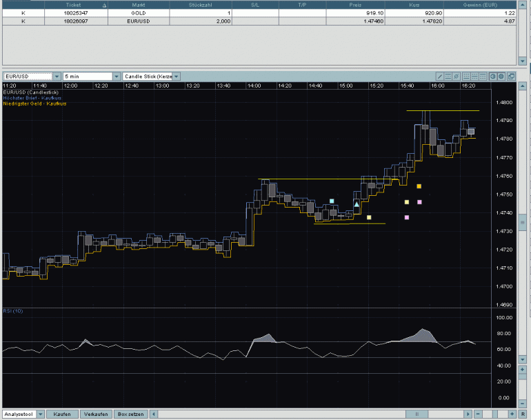Click the detach chart window icon
Image resolution: width=531 pixels, height=420 pixels.
(512, 76)
